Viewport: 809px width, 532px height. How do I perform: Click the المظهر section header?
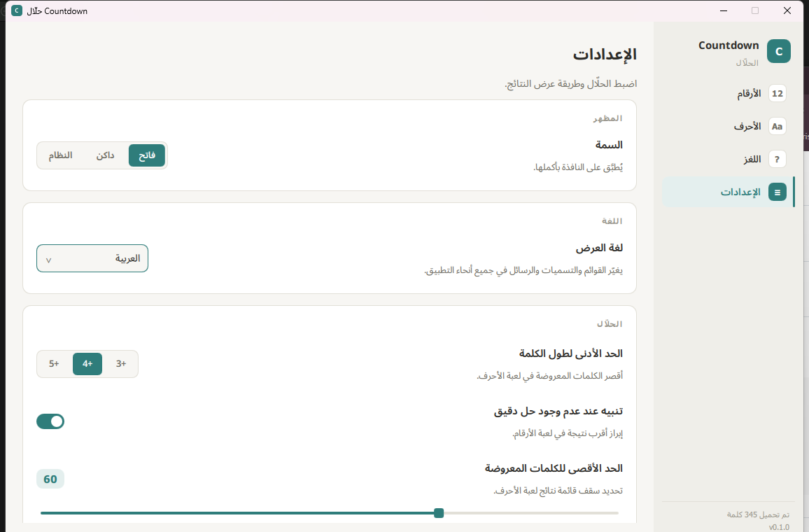607,119
